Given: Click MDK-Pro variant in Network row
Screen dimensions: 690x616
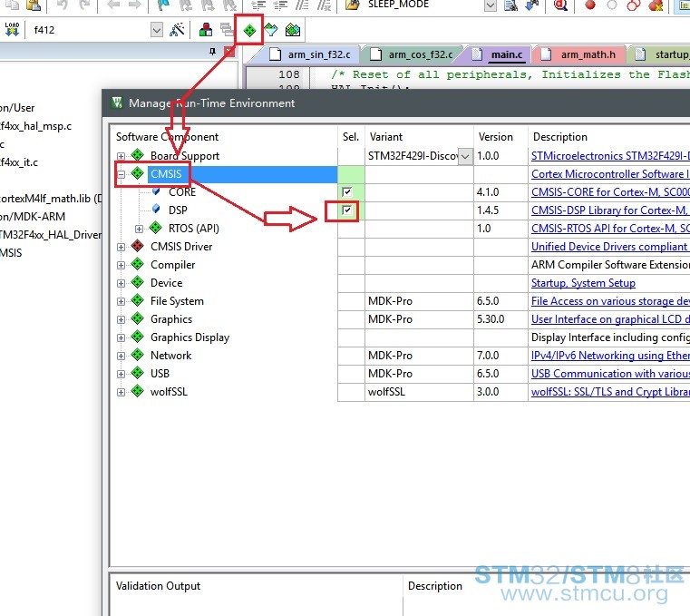Looking at the screenshot, I should coord(390,356).
